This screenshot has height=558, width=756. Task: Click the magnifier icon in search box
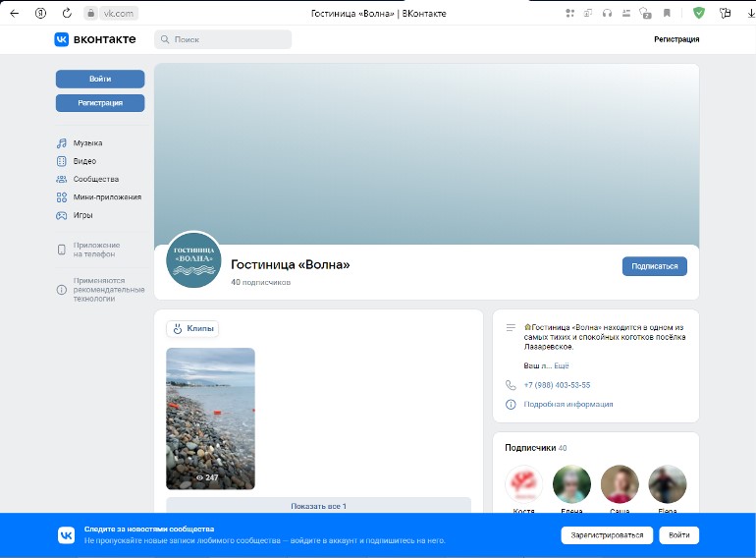[165, 39]
